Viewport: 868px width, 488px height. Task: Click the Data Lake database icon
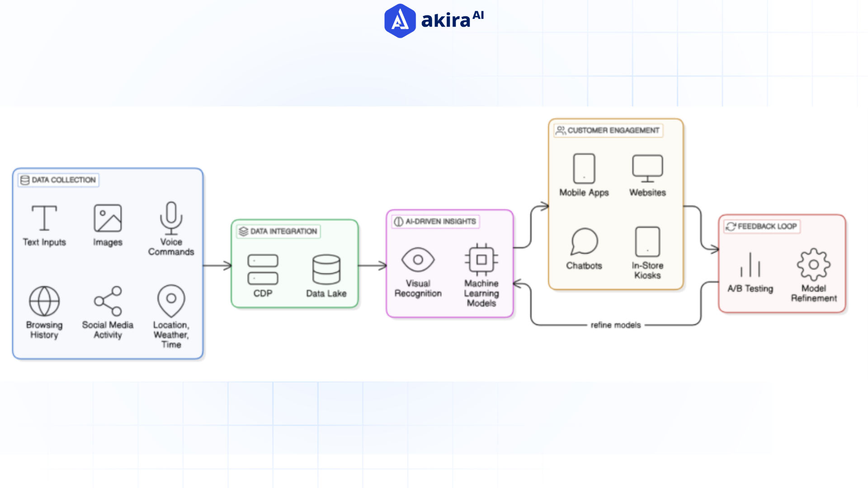[326, 270]
